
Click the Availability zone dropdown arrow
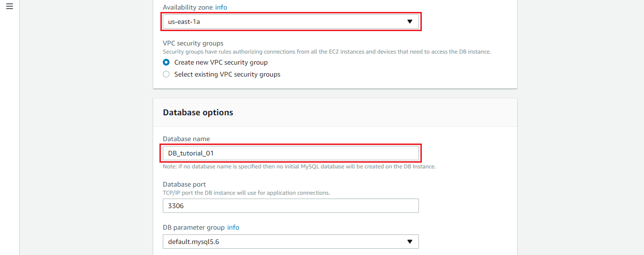point(409,22)
